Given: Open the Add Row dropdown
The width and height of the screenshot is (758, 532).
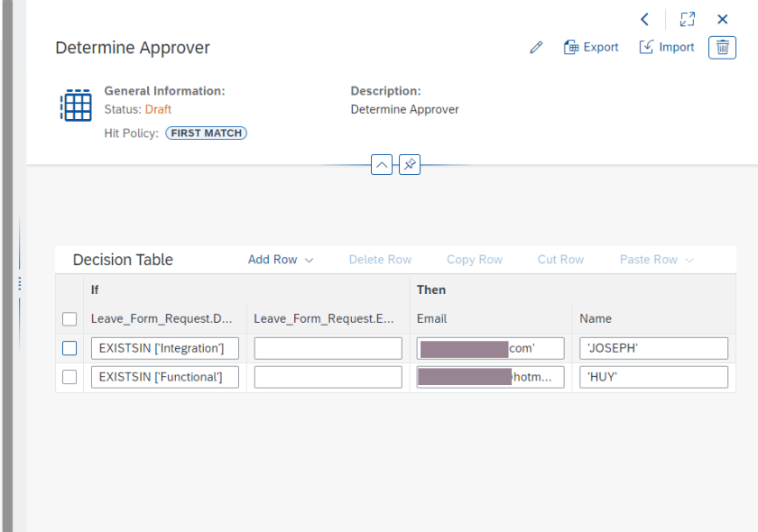Looking at the screenshot, I should (281, 260).
